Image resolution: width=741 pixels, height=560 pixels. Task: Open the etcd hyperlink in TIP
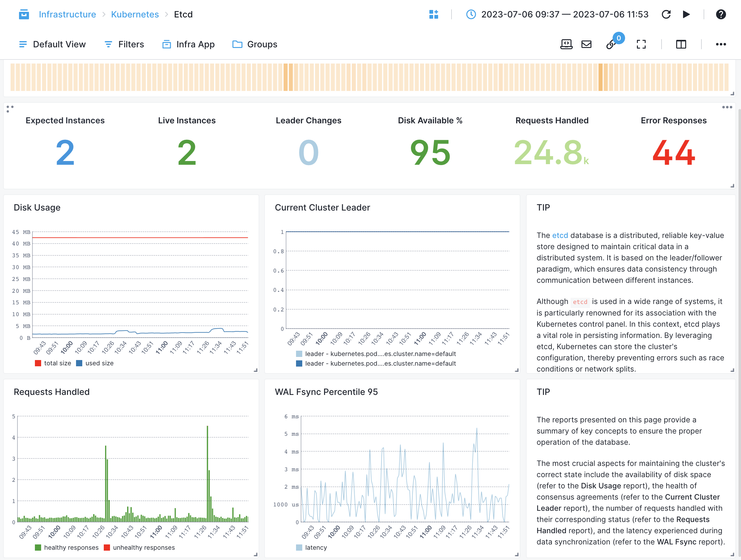[560, 235]
